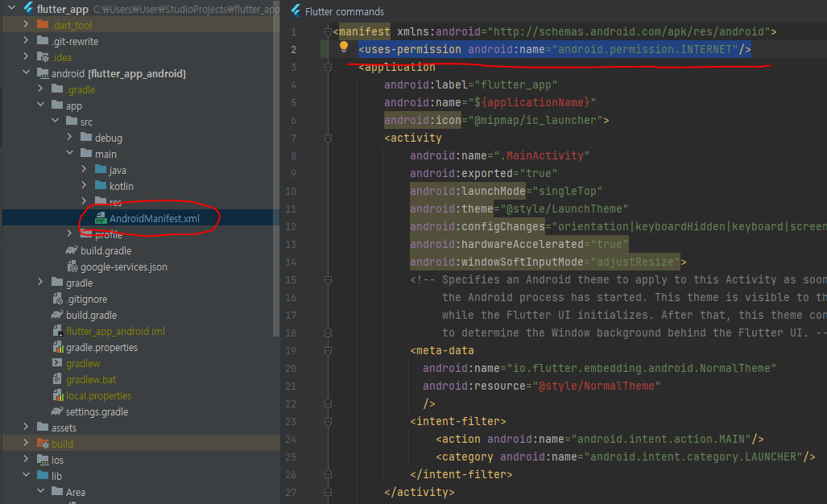The width and height of the screenshot is (827, 504).
Task: Click the AndroidManifest.xml file icon
Action: [x=101, y=218]
